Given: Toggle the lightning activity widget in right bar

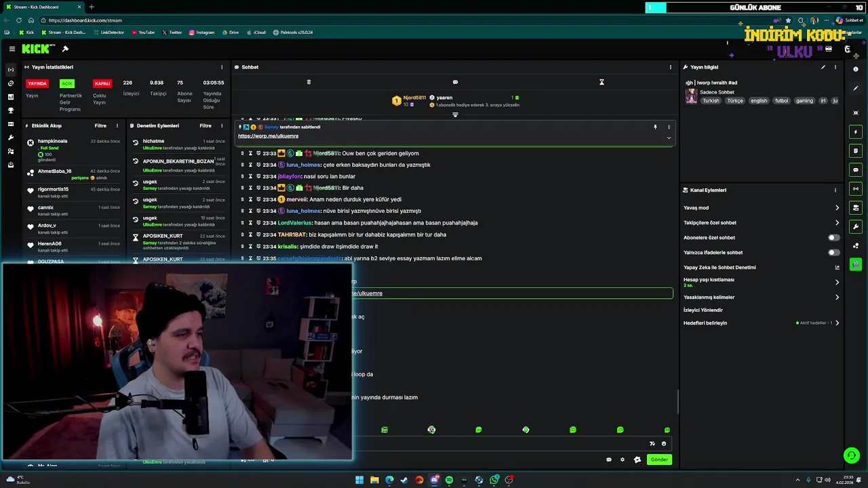Looking at the screenshot, I should pyautogui.click(x=856, y=131).
